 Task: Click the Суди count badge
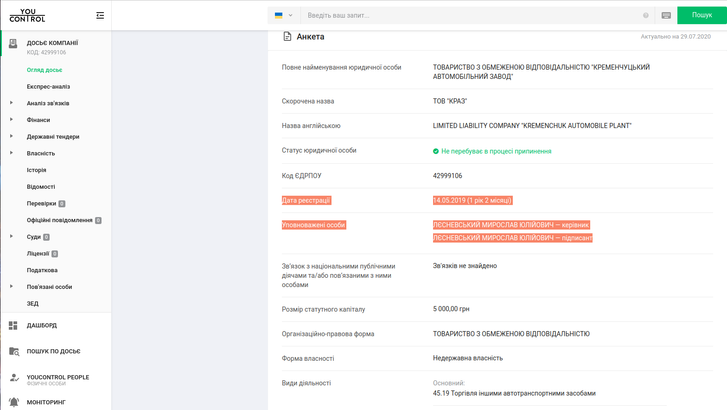[46, 237]
